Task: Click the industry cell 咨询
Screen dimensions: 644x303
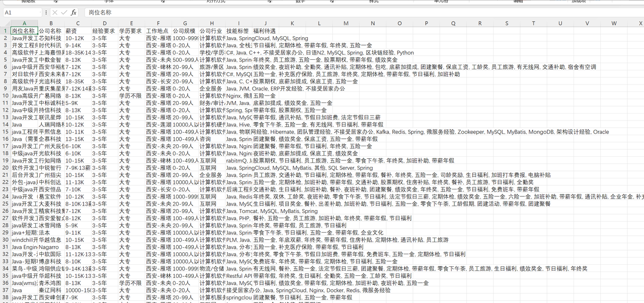Action: (212, 139)
